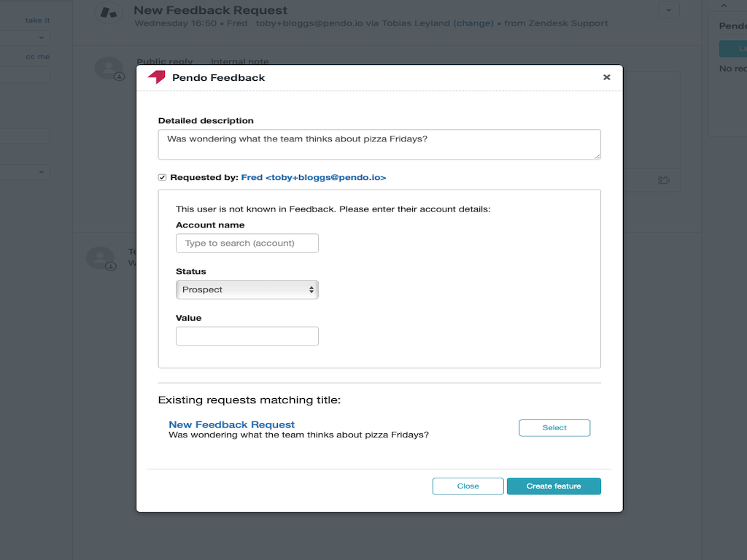The width and height of the screenshot is (747, 560).
Task: Click the Fred requester email link
Action: pos(314,177)
